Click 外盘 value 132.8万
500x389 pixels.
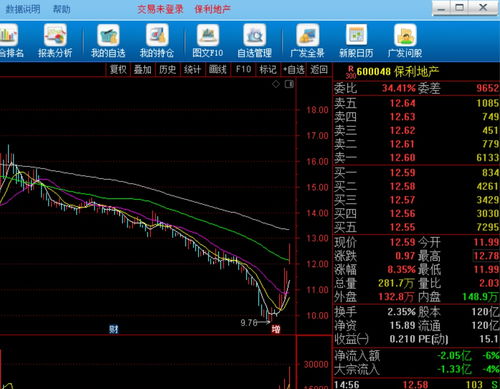[396, 297]
